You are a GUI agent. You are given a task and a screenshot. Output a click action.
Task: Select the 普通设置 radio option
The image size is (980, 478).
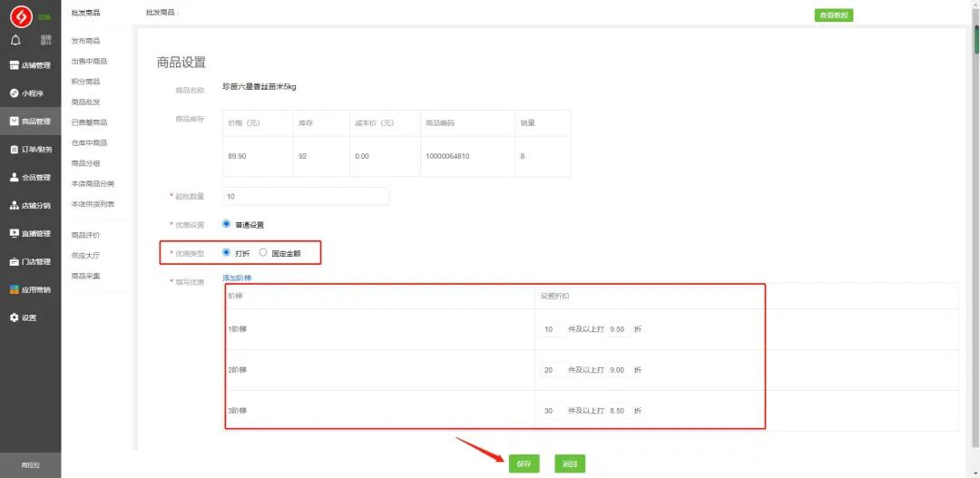coord(226,224)
